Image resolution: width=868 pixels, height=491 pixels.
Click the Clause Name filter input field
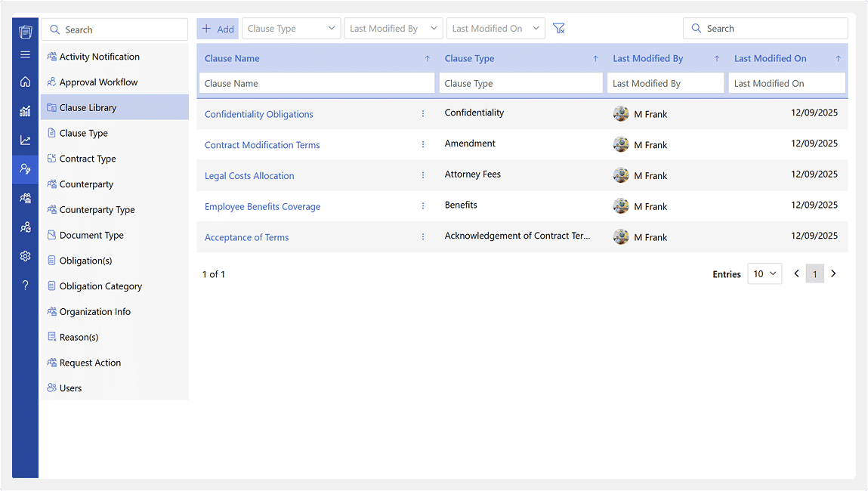[317, 84]
